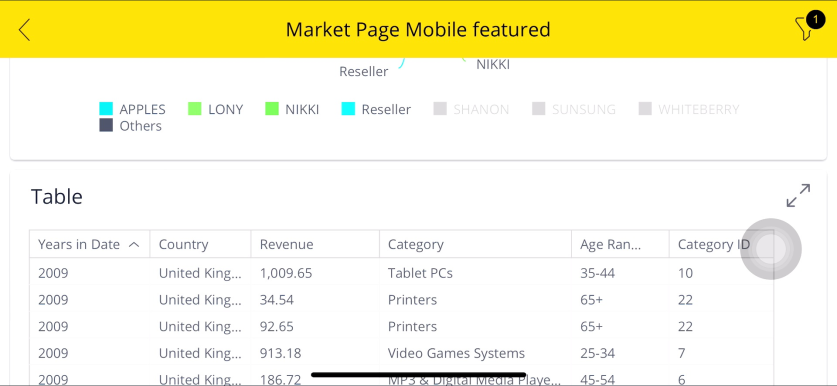Expand the Table widget to fullscreen

point(798,195)
